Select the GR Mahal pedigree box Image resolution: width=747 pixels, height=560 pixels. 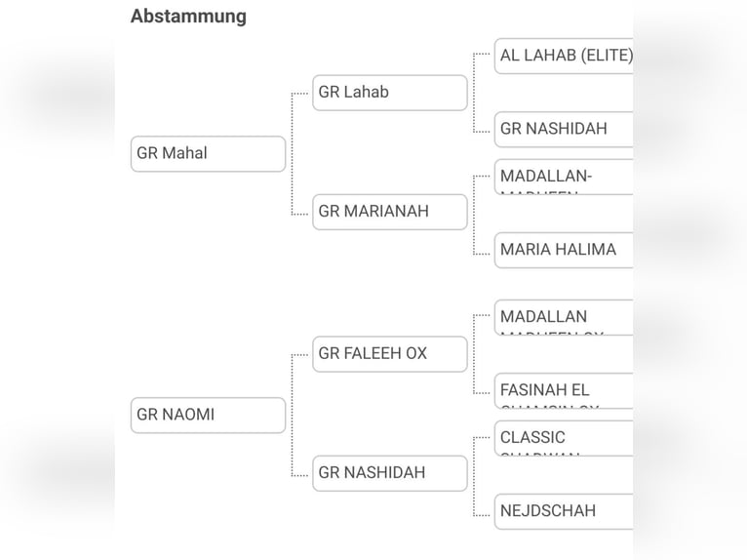click(x=208, y=153)
